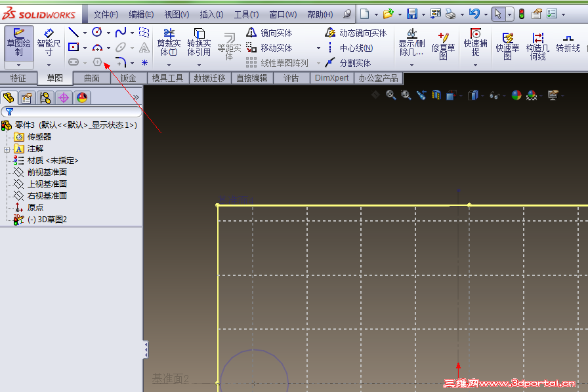Select the Spline sketch tool
The width and height of the screenshot is (588, 392).
[x=121, y=32]
